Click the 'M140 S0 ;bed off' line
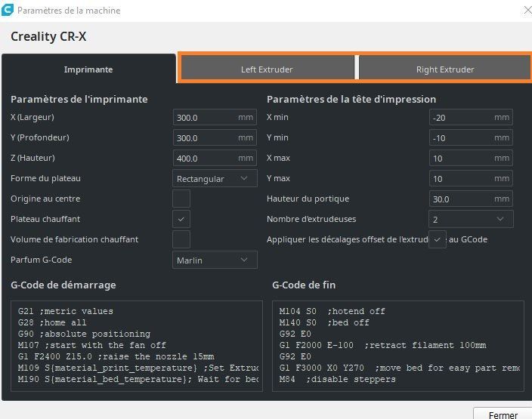This screenshot has width=532, height=419. (324, 322)
